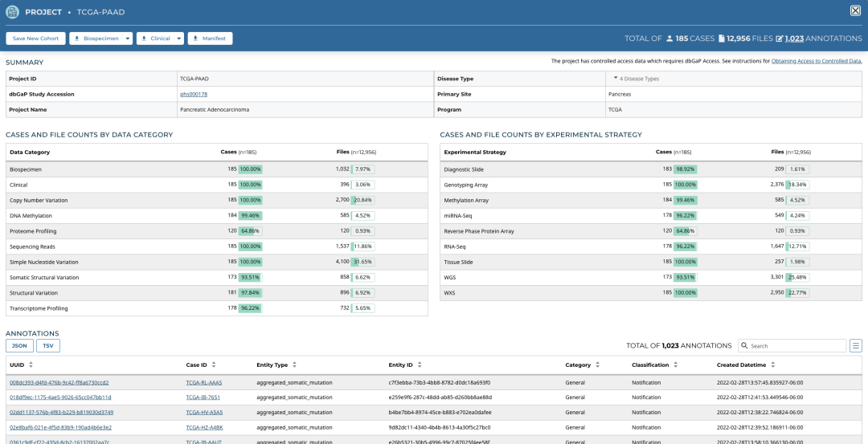Open the annotations column settings menu icon

pos(856,345)
